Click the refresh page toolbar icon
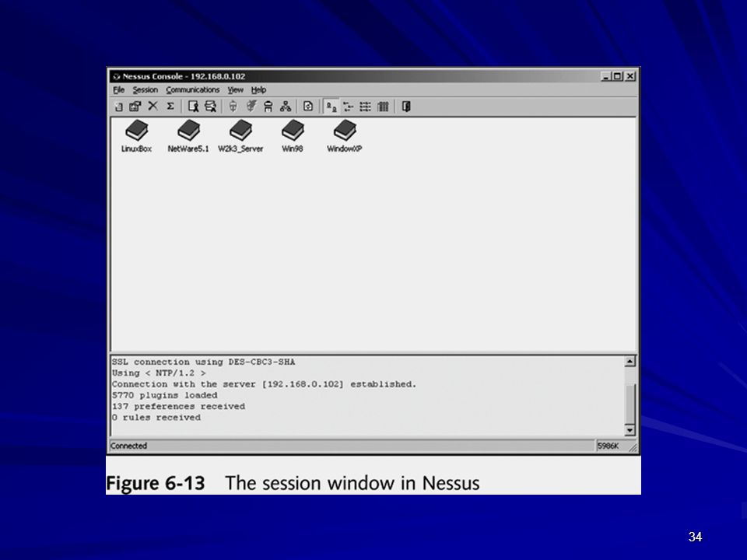The height and width of the screenshot is (560, 747). (308, 107)
